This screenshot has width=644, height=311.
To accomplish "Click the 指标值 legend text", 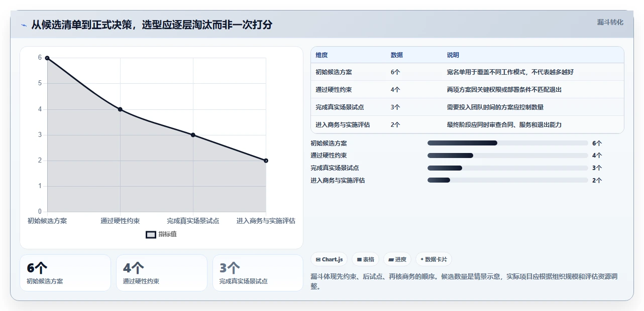I will [x=168, y=234].
